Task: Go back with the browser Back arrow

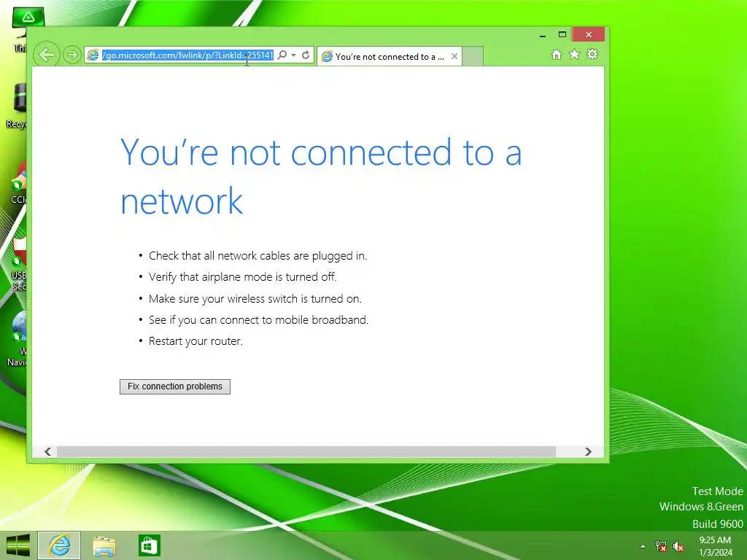Action: tap(47, 55)
